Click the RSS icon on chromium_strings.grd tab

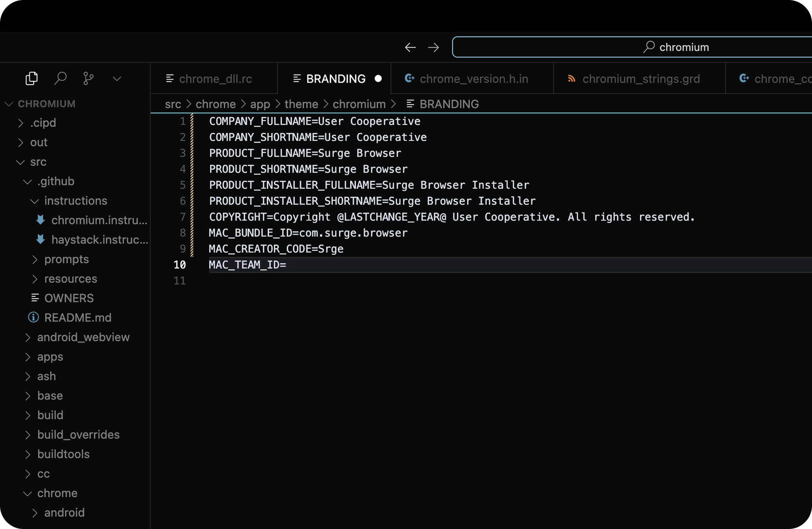571,79
